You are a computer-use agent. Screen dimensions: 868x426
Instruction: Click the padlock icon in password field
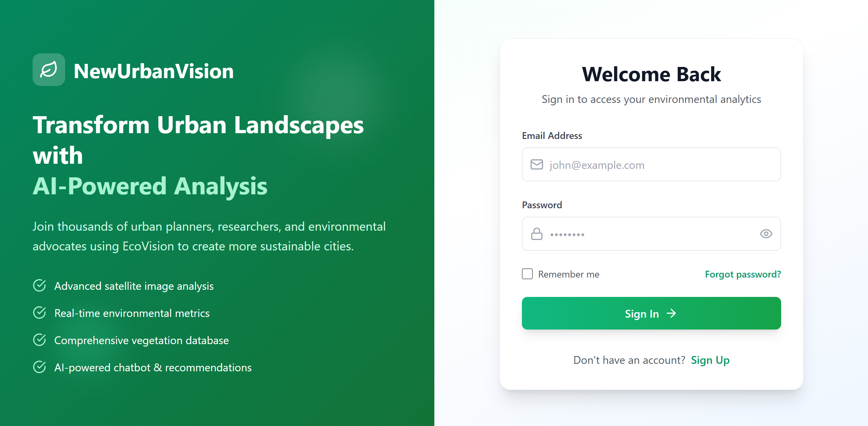click(536, 234)
